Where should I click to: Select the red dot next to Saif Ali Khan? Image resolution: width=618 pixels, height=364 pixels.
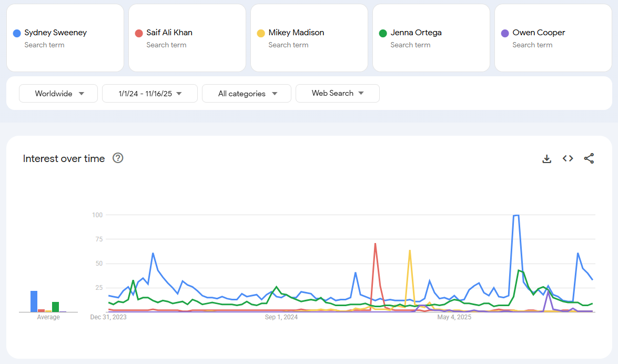click(x=139, y=33)
